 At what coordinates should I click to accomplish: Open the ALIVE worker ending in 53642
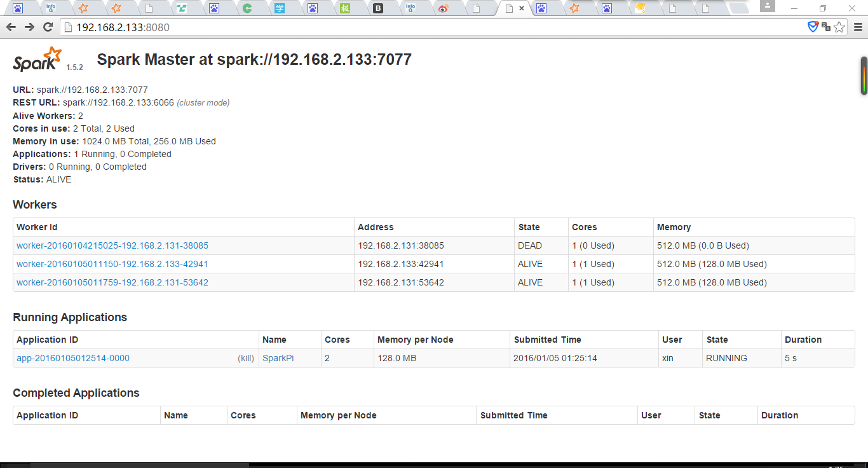click(112, 282)
